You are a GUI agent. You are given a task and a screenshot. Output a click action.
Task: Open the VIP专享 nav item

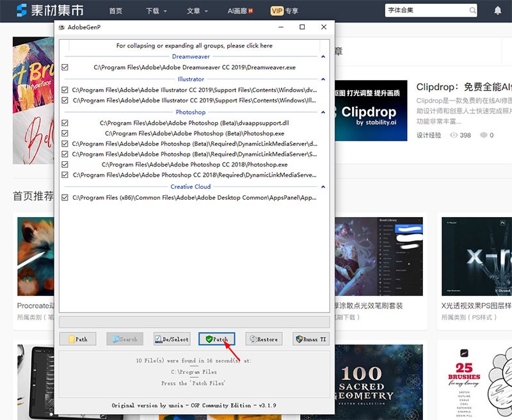(284, 11)
